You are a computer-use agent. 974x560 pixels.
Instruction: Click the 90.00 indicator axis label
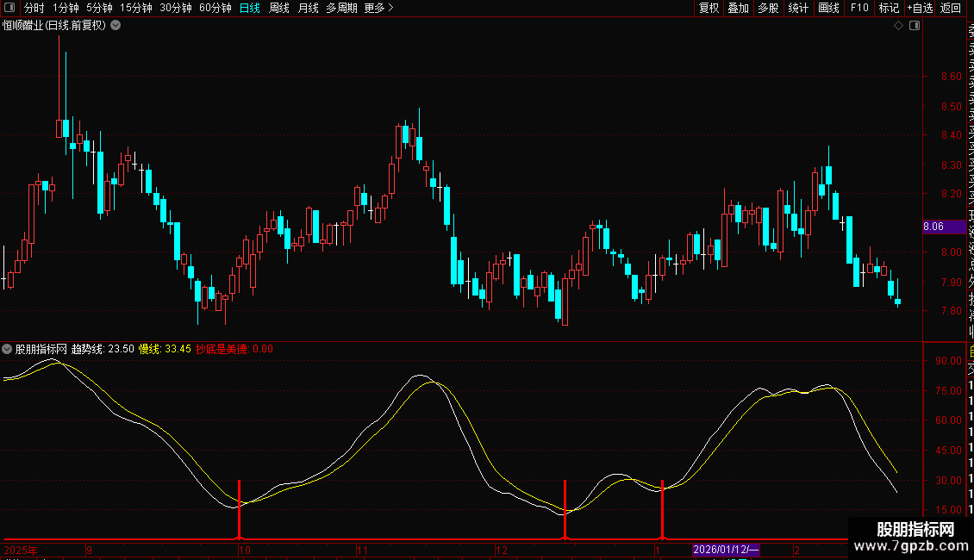click(x=948, y=361)
